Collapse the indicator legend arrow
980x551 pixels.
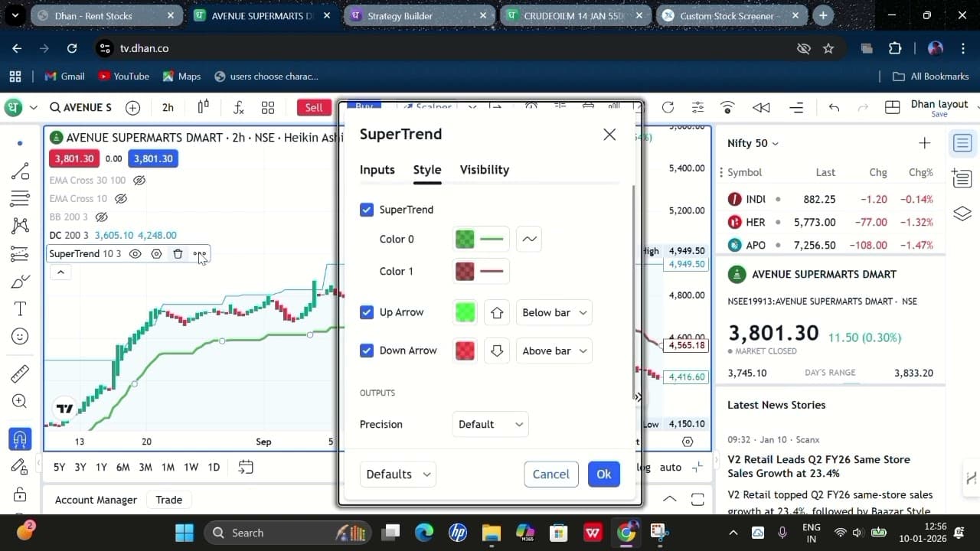[60, 272]
